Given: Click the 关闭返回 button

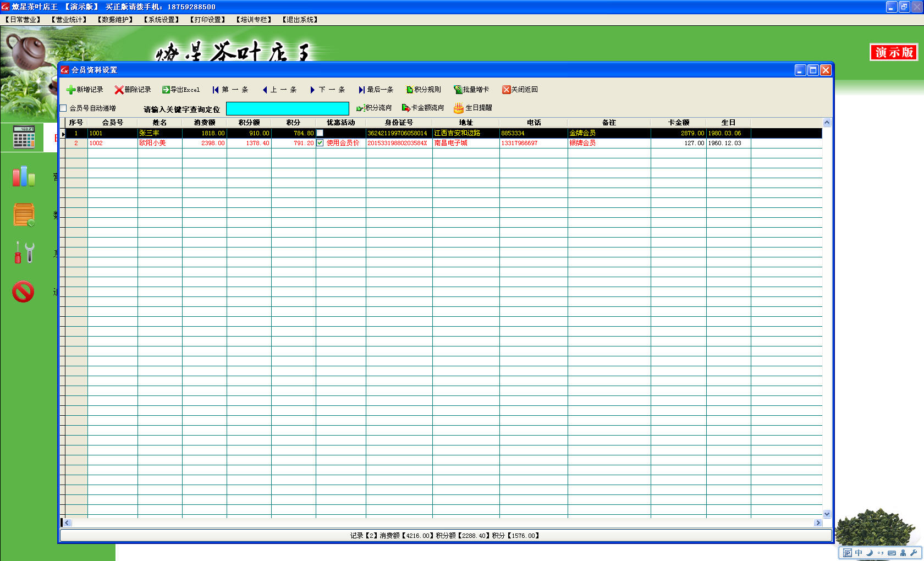Looking at the screenshot, I should point(519,90).
